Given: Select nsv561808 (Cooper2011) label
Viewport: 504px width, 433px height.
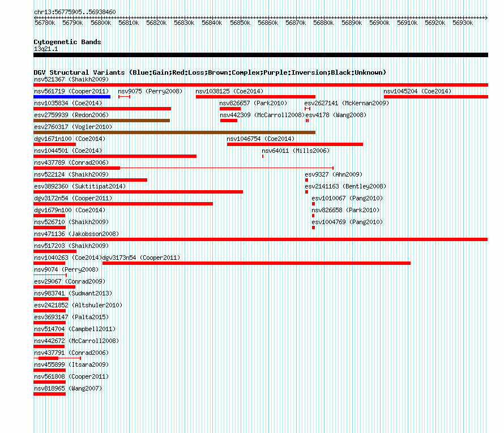Looking at the screenshot, I should click(x=71, y=376).
